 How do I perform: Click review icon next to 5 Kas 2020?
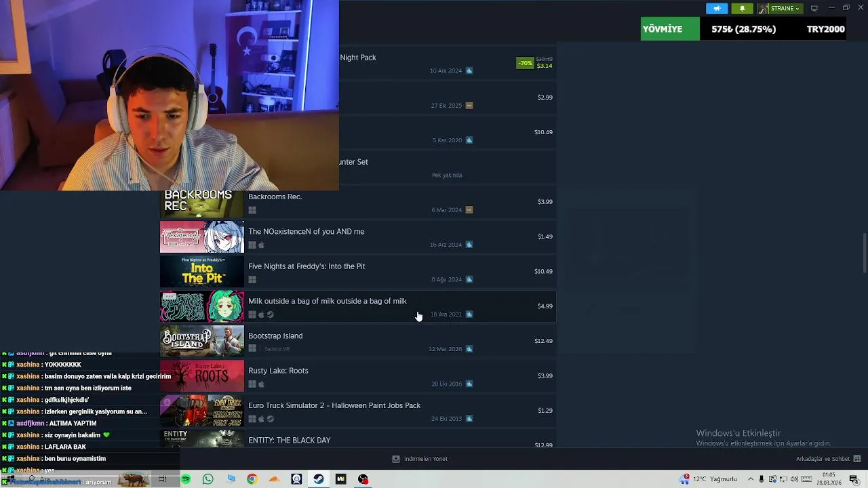click(469, 140)
